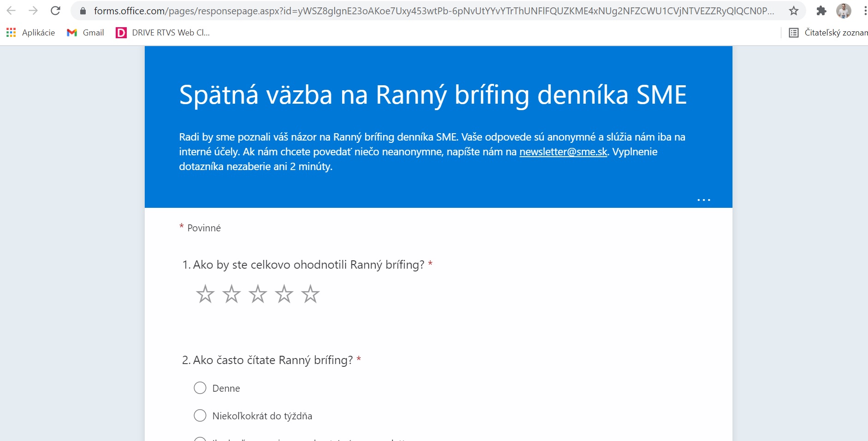Rate the briefing with one star
Screen dimensions: 868x441
(x=205, y=294)
